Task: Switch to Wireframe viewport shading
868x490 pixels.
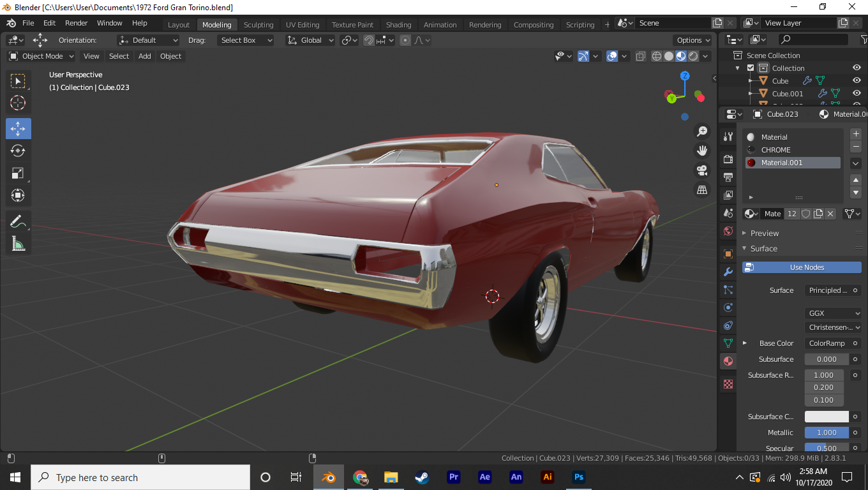Action: pos(657,56)
